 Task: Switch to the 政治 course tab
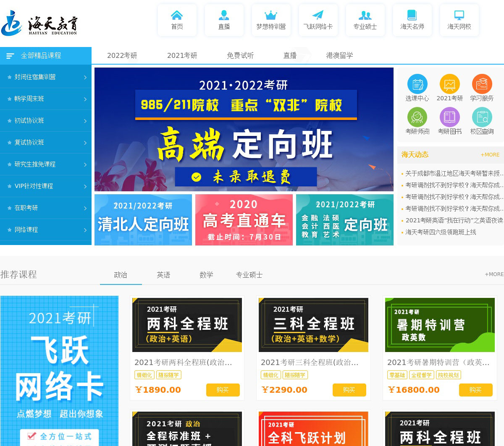pos(121,275)
